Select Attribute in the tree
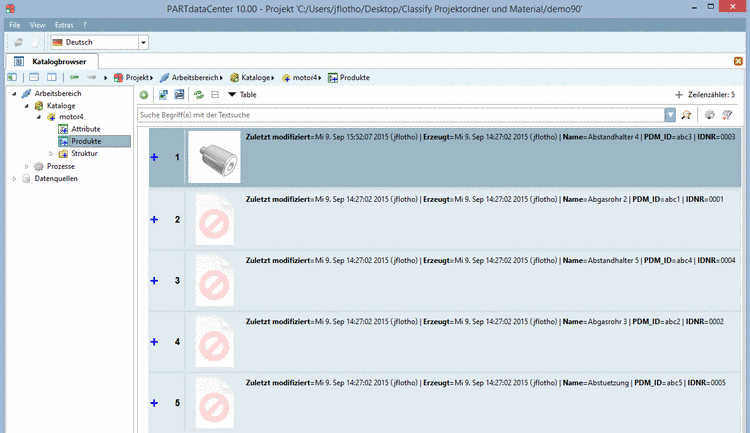750x433 pixels. [86, 129]
